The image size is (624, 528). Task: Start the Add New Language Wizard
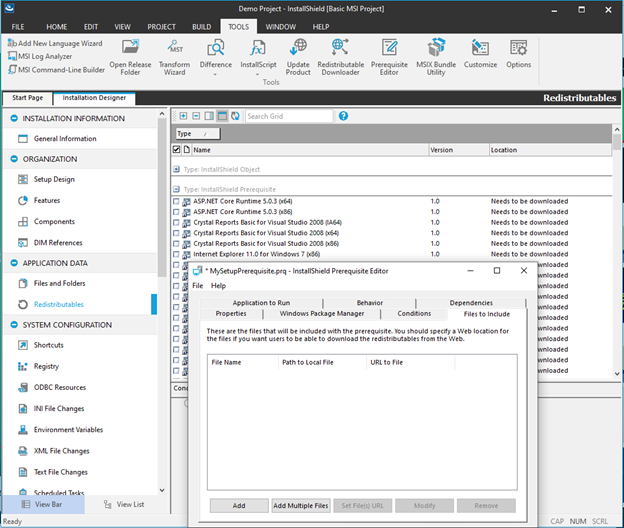pos(55,43)
